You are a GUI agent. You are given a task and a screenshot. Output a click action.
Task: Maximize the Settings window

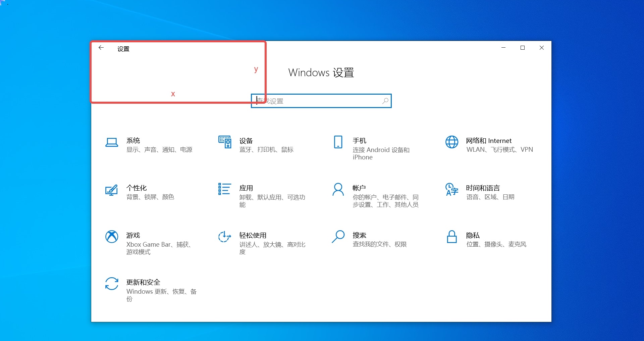pos(522,48)
